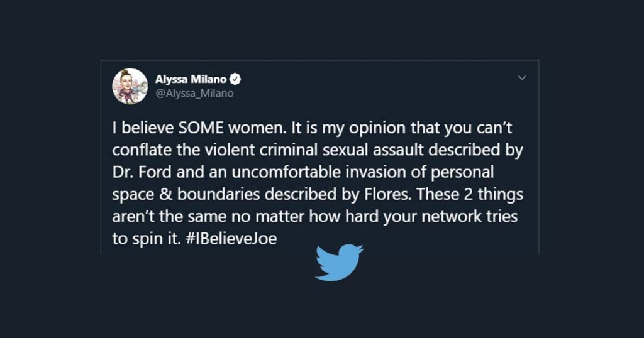
Task: Click the word "personal" ending the third line
Action: 462,173
